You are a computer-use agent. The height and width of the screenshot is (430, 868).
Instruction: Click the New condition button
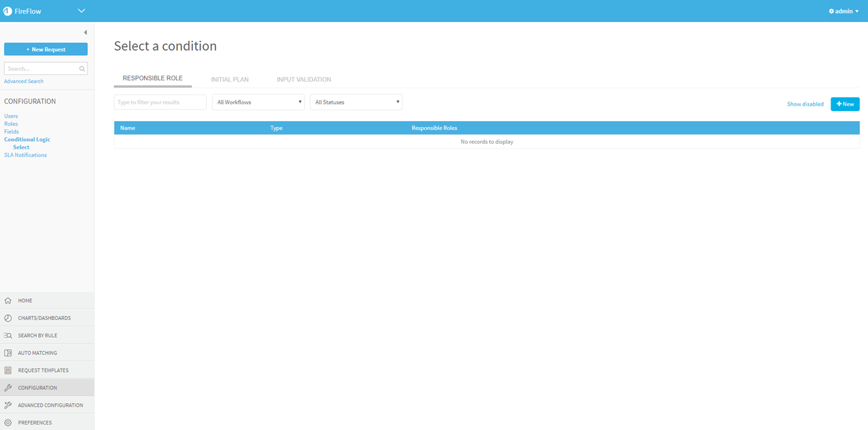coord(845,104)
